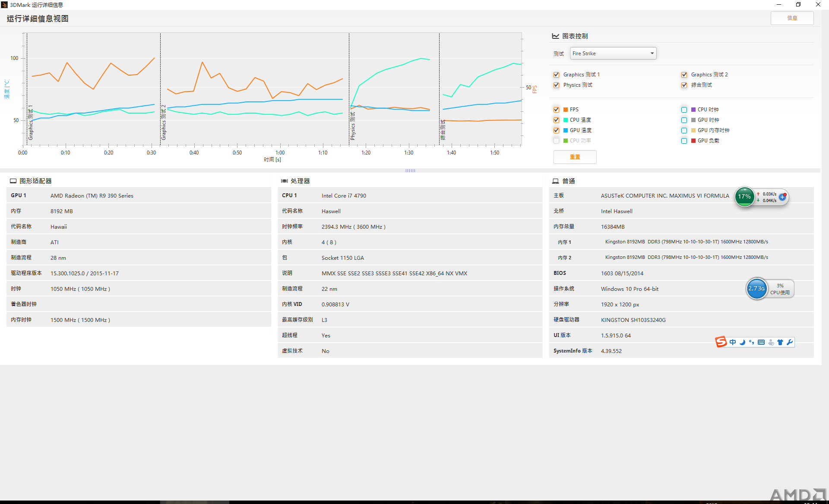Click the graphics adapter section monitor icon
The image size is (829, 504).
tap(13, 181)
